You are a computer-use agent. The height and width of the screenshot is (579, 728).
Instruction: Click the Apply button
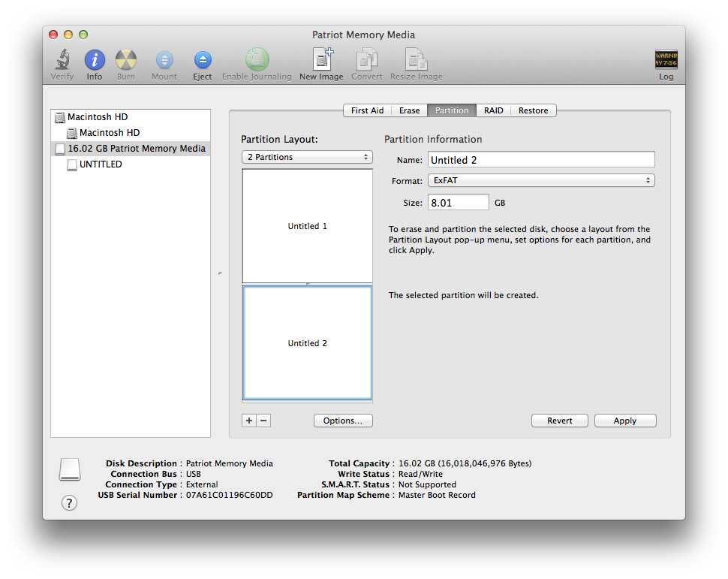tap(625, 421)
